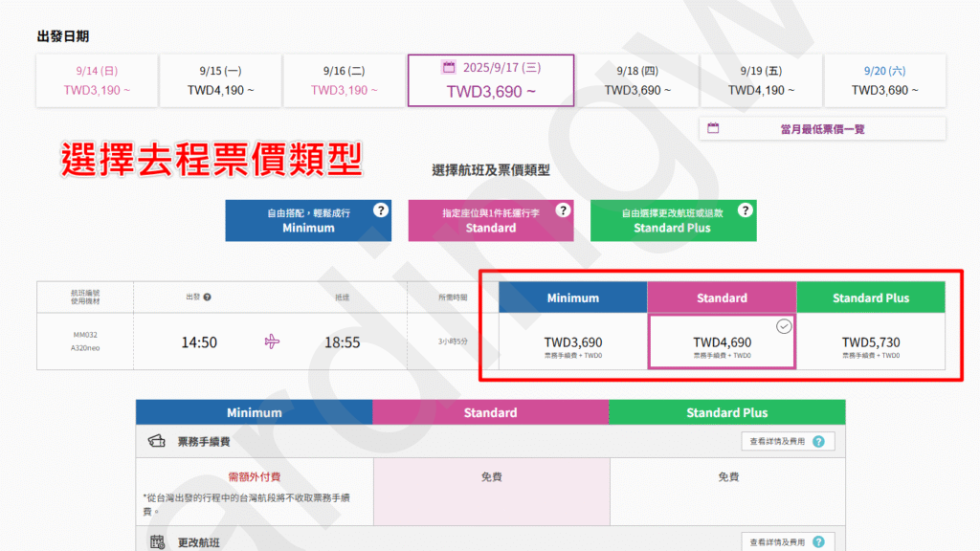This screenshot has width=980, height=551.
Task: Click help icon in the 更改航班 row
Action: coord(819,542)
